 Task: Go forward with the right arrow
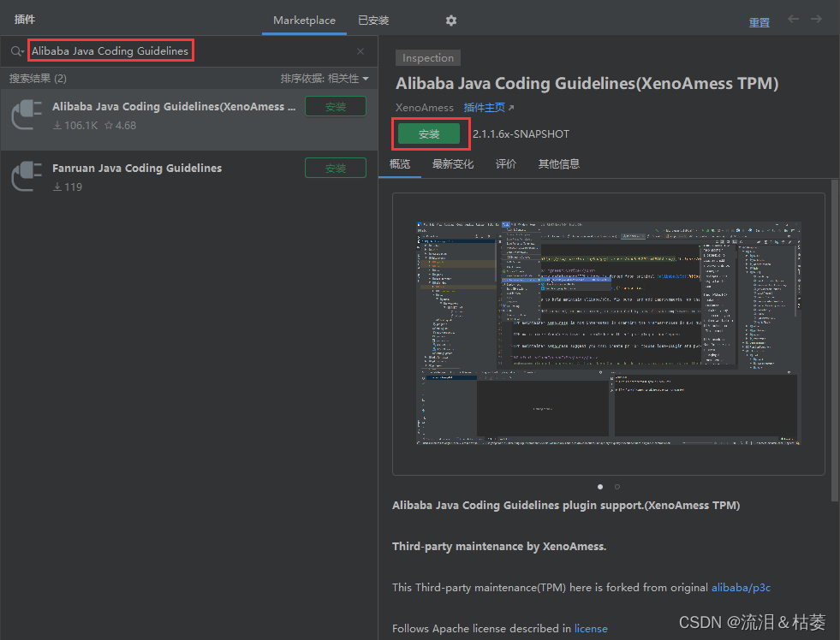coord(816,20)
